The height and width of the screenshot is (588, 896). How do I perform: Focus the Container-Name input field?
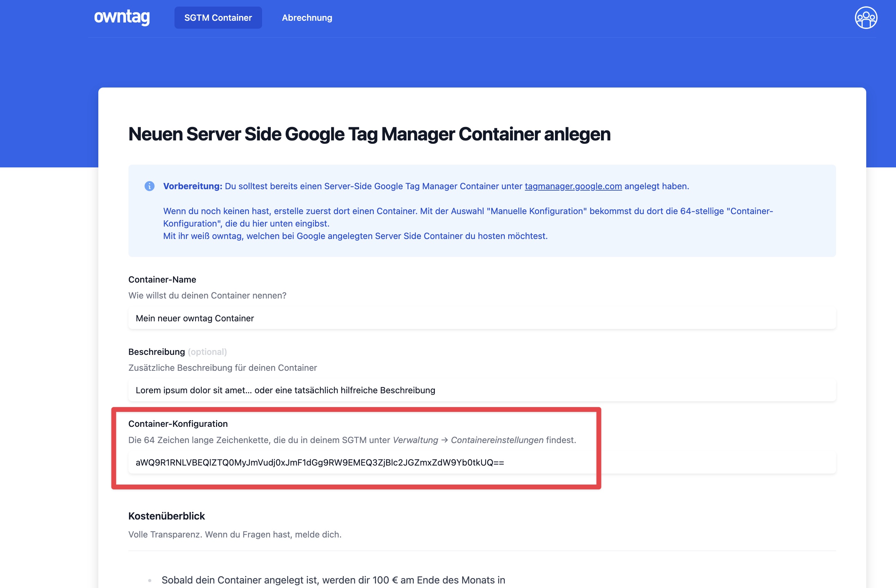pos(482,318)
